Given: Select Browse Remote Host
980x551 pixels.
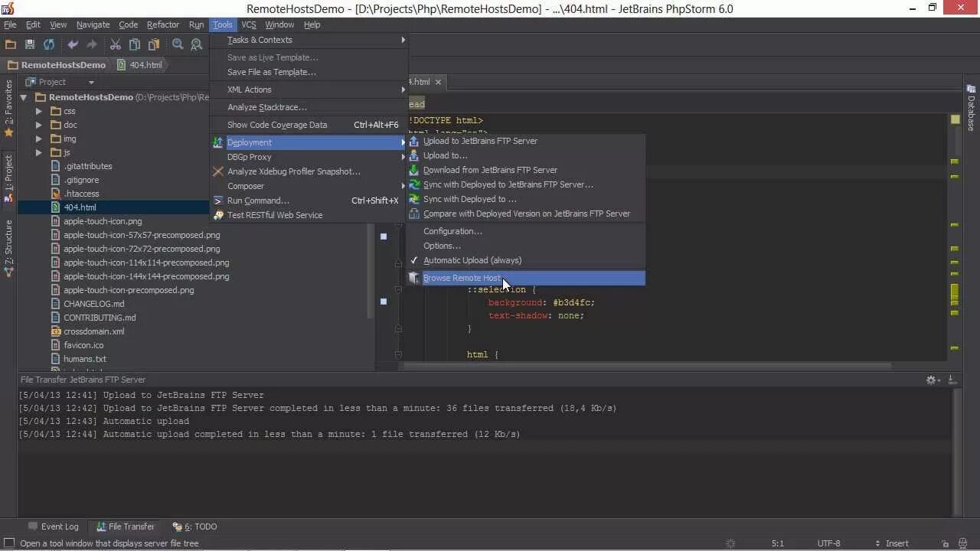Looking at the screenshot, I should (x=525, y=278).
